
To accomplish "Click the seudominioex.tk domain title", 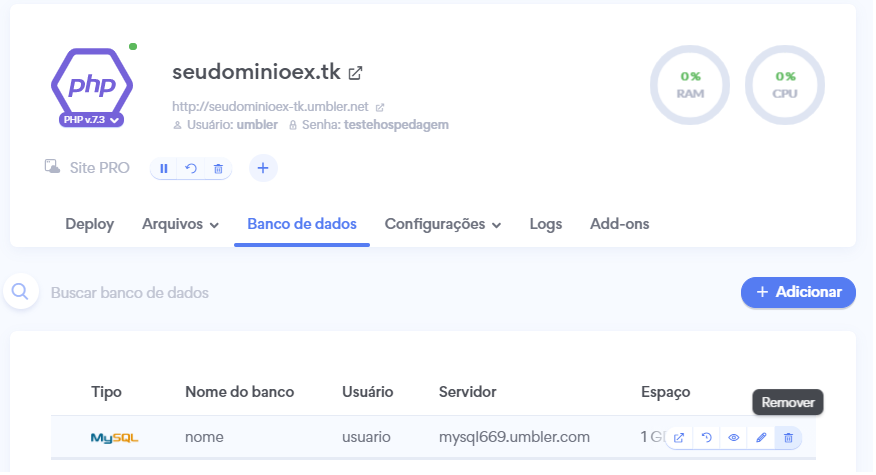I will 256,72.
